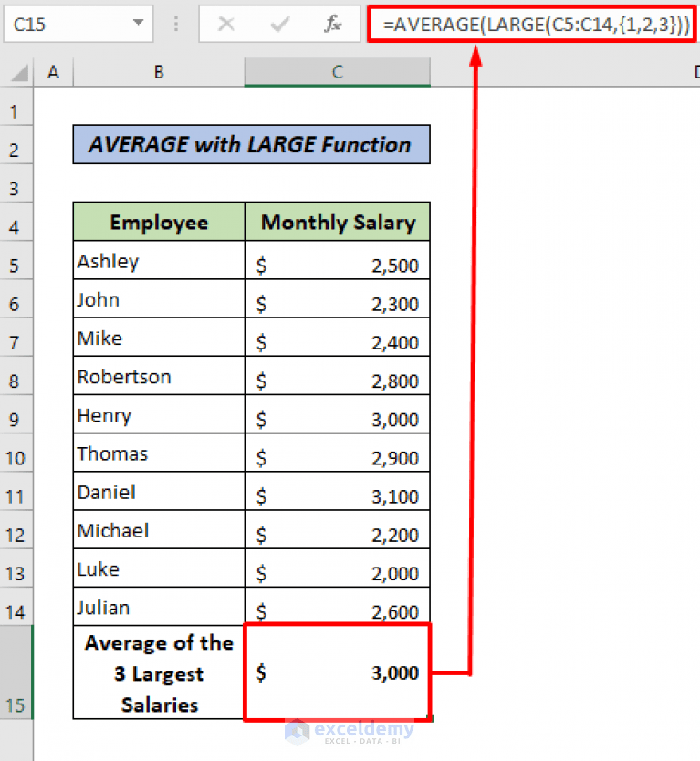Select Ashley's salary cell 2,500
Image resolution: width=700 pixels, height=761 pixels.
pyautogui.click(x=338, y=261)
